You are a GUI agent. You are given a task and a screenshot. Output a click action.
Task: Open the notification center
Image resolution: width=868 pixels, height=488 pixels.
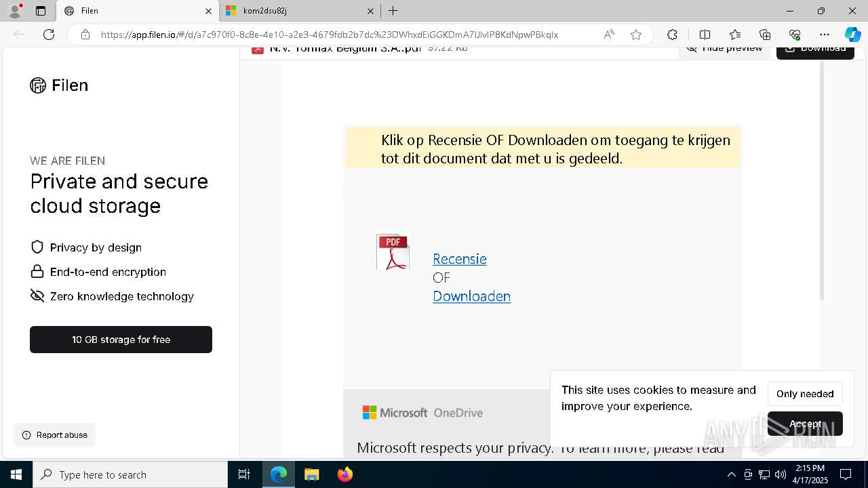click(846, 474)
